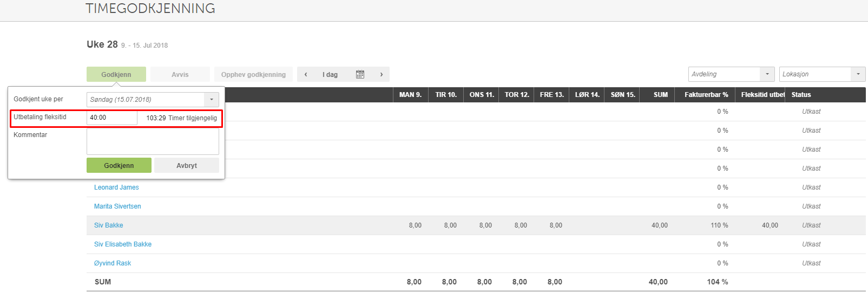Click Siv Bakke's Friday 8,00 cell
The image size is (868, 292).
tap(556, 225)
